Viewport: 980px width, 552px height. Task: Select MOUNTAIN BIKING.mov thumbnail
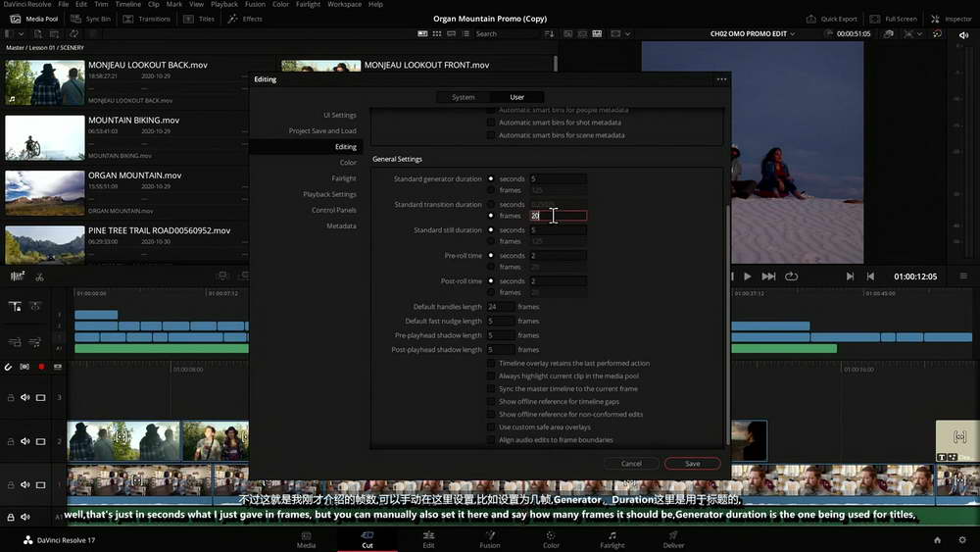[x=45, y=137]
